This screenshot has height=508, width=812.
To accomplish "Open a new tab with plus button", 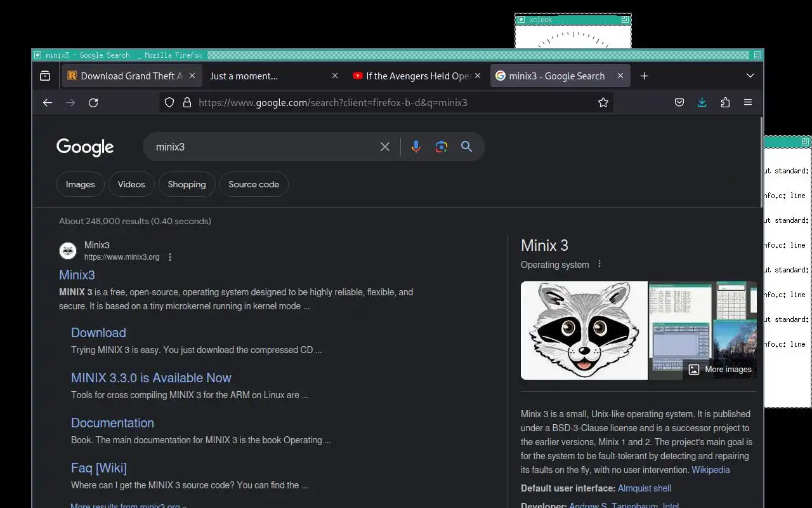I will click(644, 76).
